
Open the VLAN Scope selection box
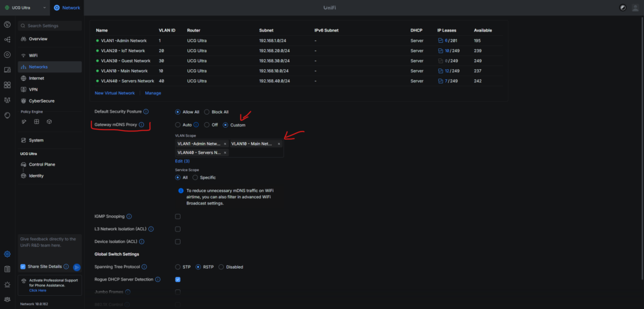[252, 152]
